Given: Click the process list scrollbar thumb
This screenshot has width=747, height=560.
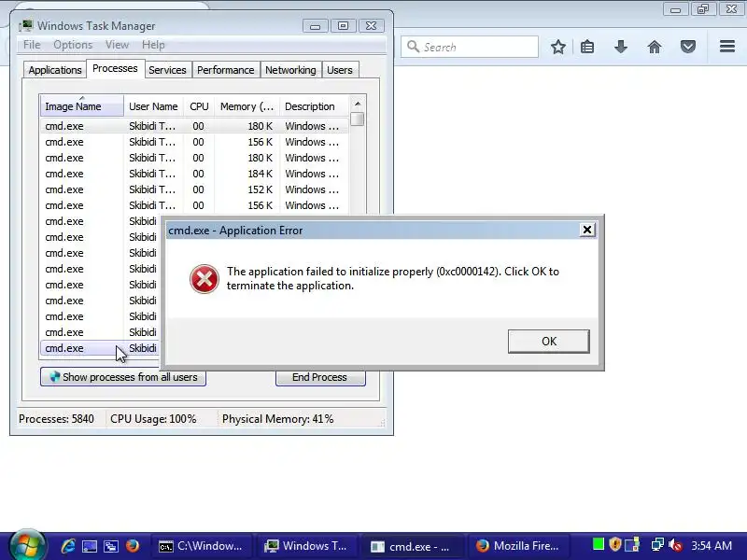Looking at the screenshot, I should (358, 119).
